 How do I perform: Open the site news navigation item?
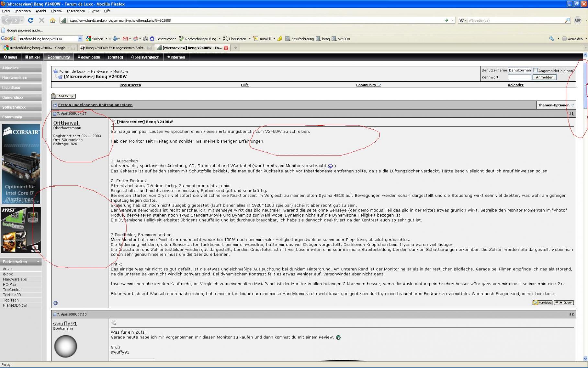click(11, 57)
